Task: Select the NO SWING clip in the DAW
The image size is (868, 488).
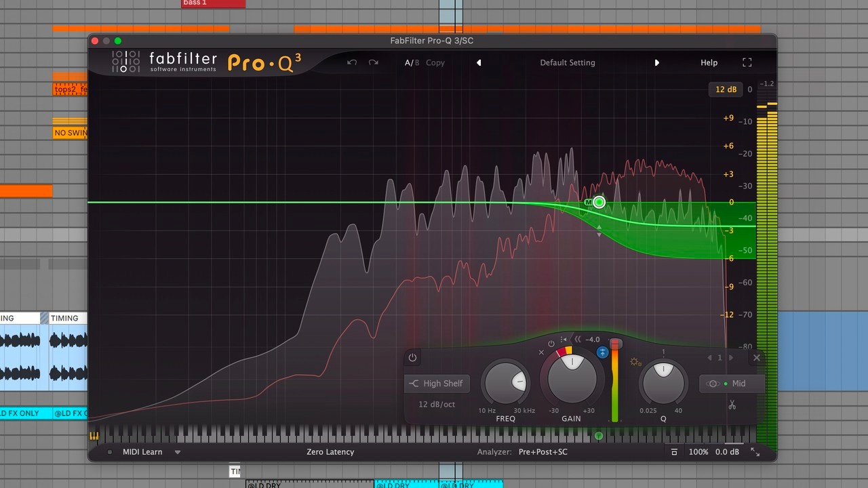Action: coord(70,133)
